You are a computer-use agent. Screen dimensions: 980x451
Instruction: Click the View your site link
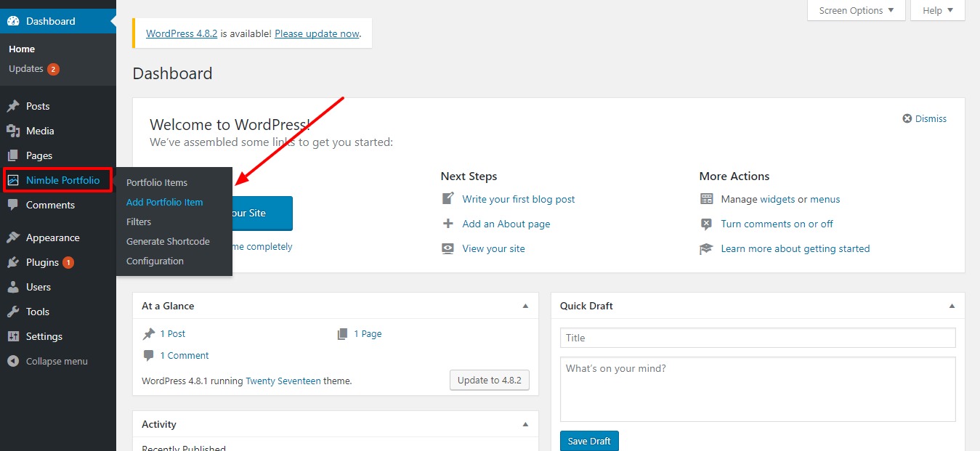pyautogui.click(x=493, y=248)
